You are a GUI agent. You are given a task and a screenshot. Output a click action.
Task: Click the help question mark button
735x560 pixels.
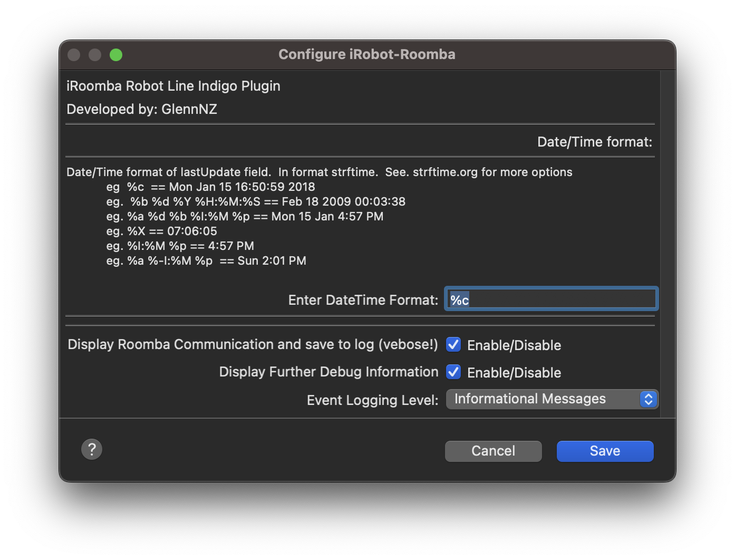[x=92, y=449]
